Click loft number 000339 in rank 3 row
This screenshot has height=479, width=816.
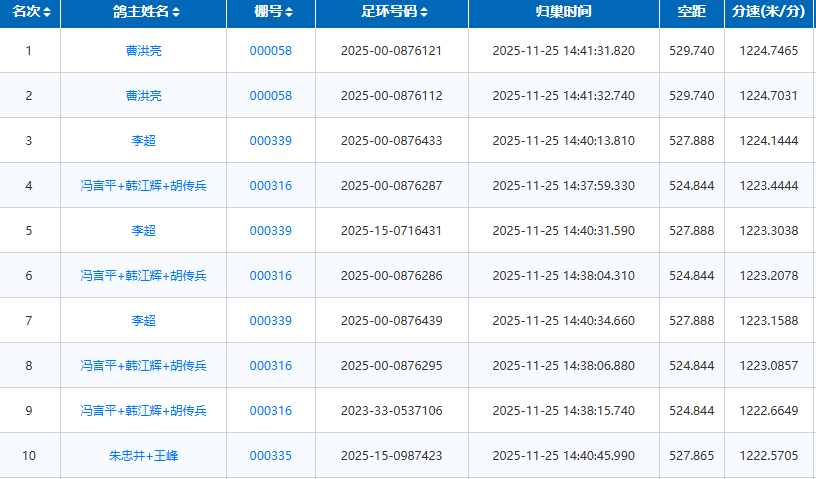270,141
